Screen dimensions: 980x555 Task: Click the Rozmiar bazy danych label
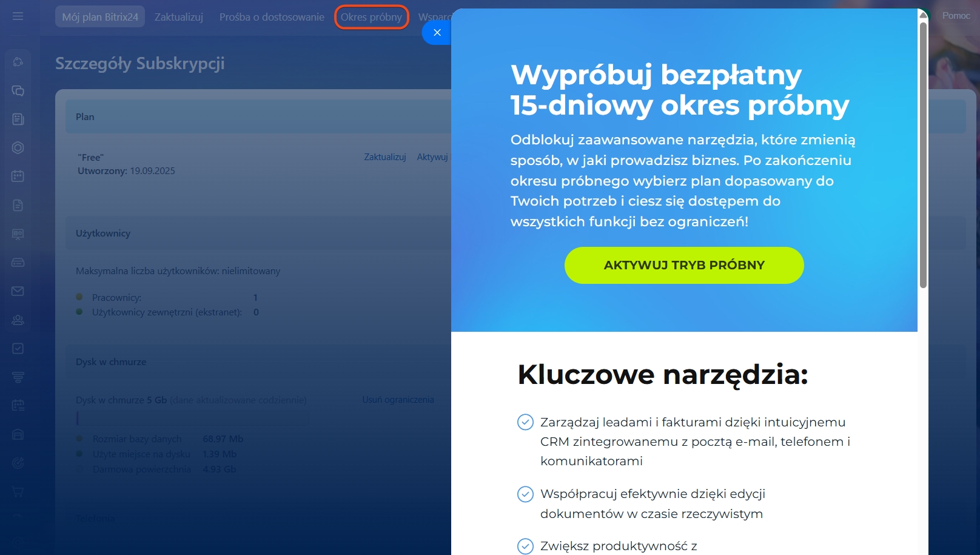tap(137, 439)
